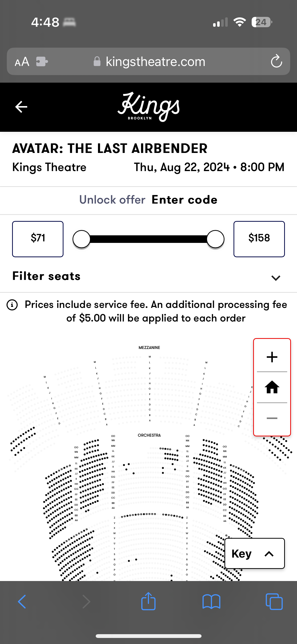Tap the back arrow in Kings header
Image resolution: width=297 pixels, height=644 pixels.
coord(21,107)
